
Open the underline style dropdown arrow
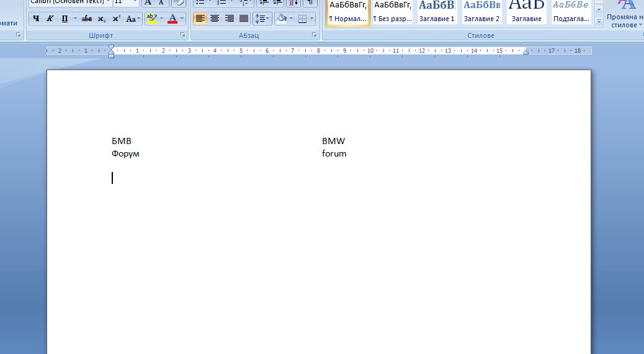(x=74, y=19)
